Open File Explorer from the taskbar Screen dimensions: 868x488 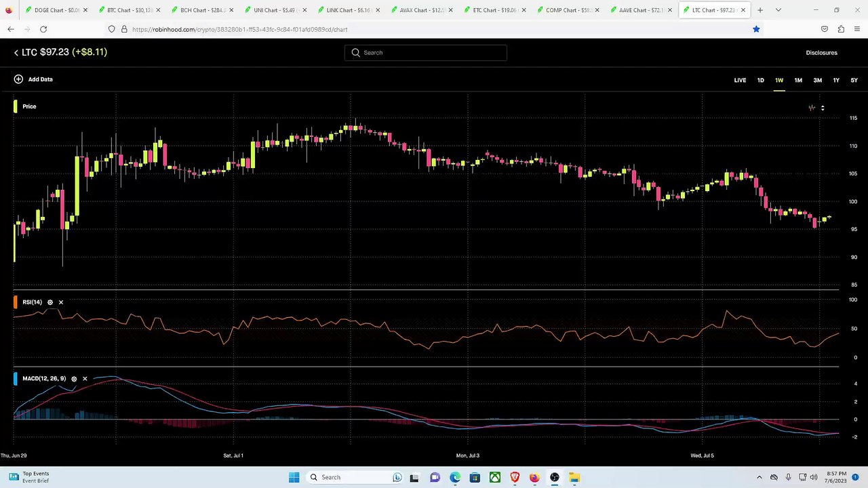click(x=574, y=477)
